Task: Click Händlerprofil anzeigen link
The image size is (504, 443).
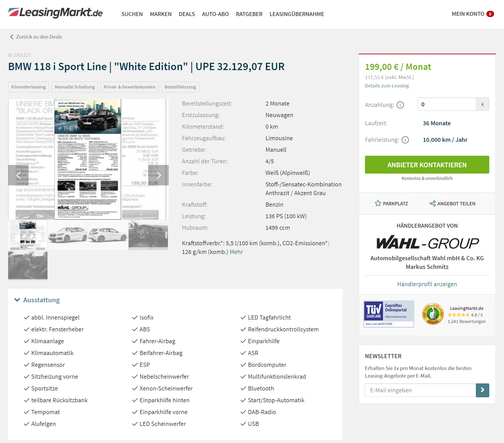Action: [427, 284]
